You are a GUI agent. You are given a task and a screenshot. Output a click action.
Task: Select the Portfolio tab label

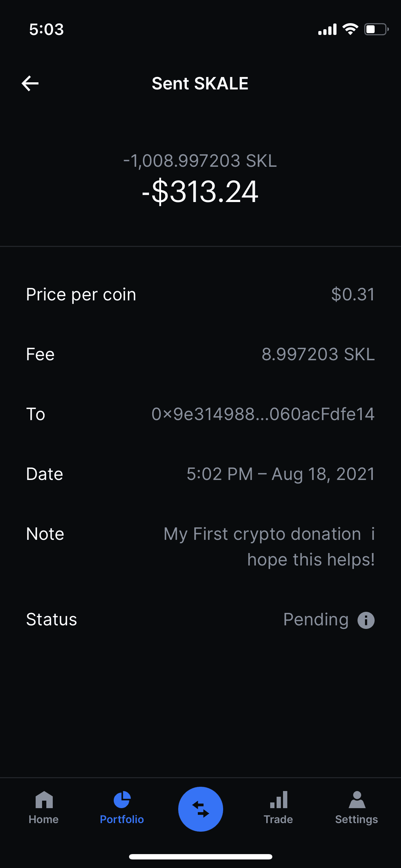coord(122,820)
